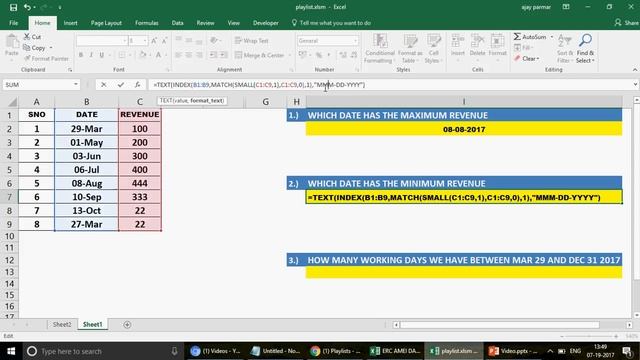Open the ERC AMEI DA Excel taskbar item
Screen dimensions: 640x360
395,351
